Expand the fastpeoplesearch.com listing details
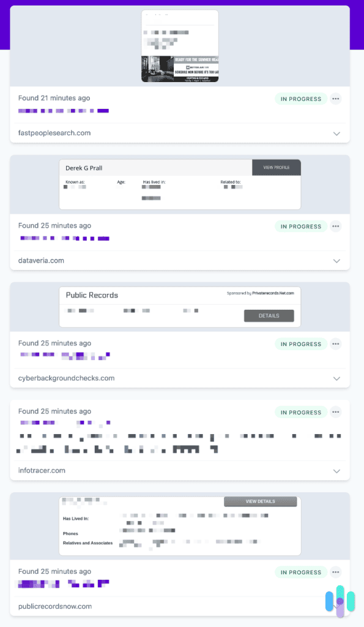 [336, 133]
